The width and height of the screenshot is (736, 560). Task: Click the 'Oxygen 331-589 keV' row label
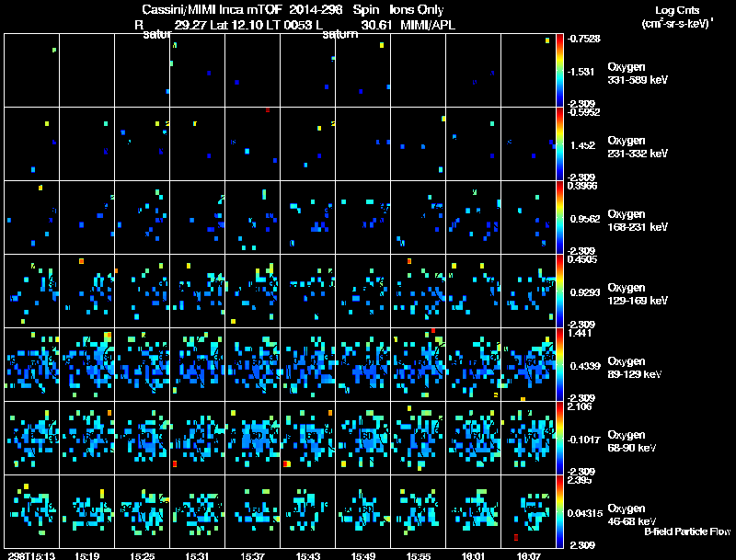coord(638,74)
